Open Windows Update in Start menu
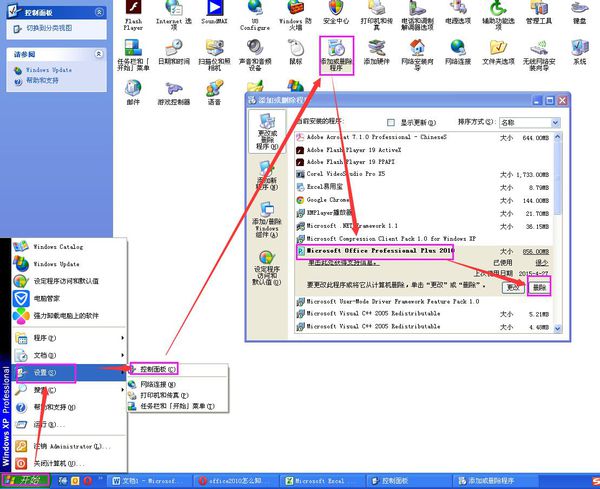 coord(69,264)
